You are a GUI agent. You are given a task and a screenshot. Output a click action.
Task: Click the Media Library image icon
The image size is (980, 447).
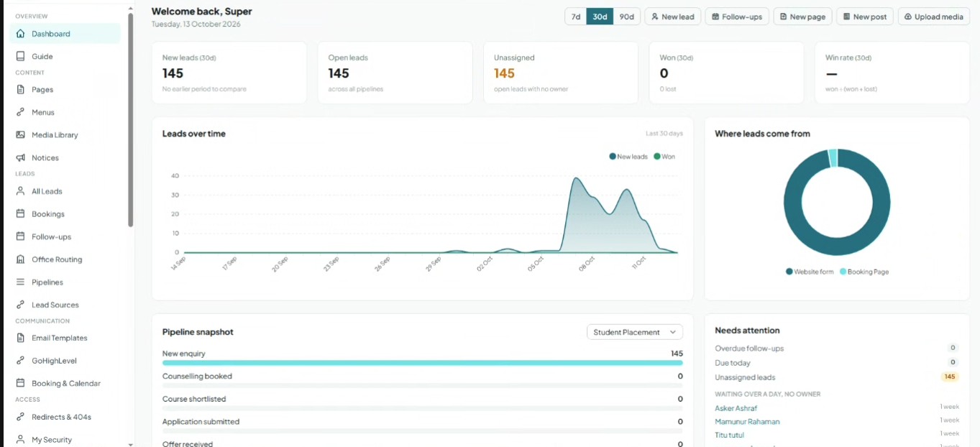point(20,135)
